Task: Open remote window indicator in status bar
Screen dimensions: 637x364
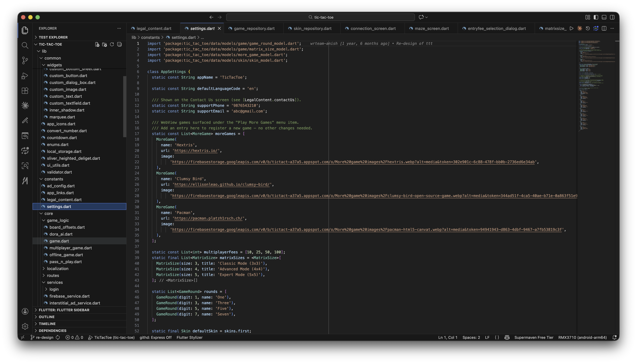Action: click(x=23, y=338)
